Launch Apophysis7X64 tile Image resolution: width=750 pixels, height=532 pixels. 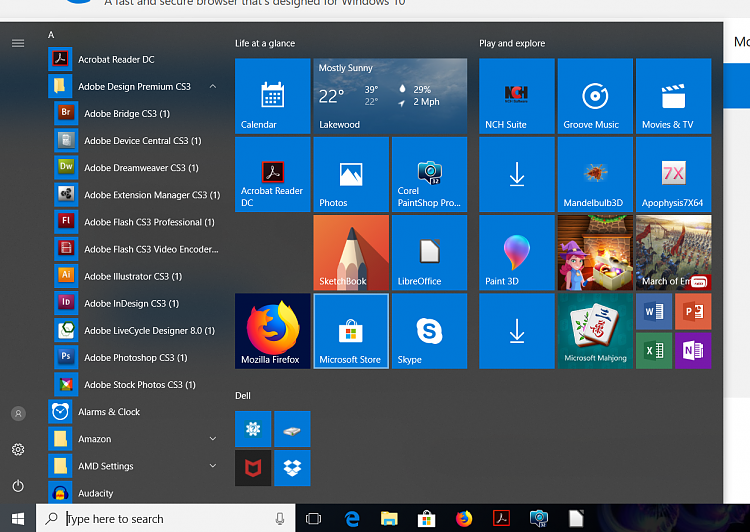point(673,175)
